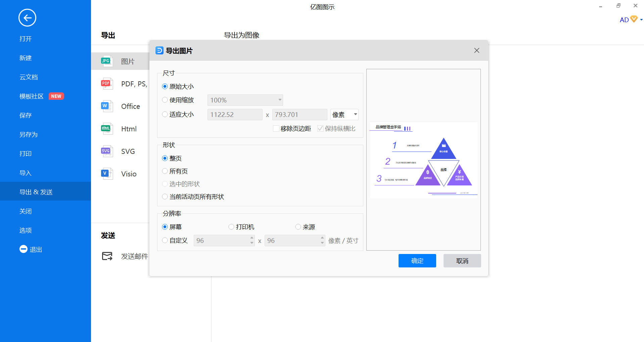Image resolution: width=644 pixels, height=342 pixels.
Task: Open 选项 in the sidebar
Action: coord(26,230)
